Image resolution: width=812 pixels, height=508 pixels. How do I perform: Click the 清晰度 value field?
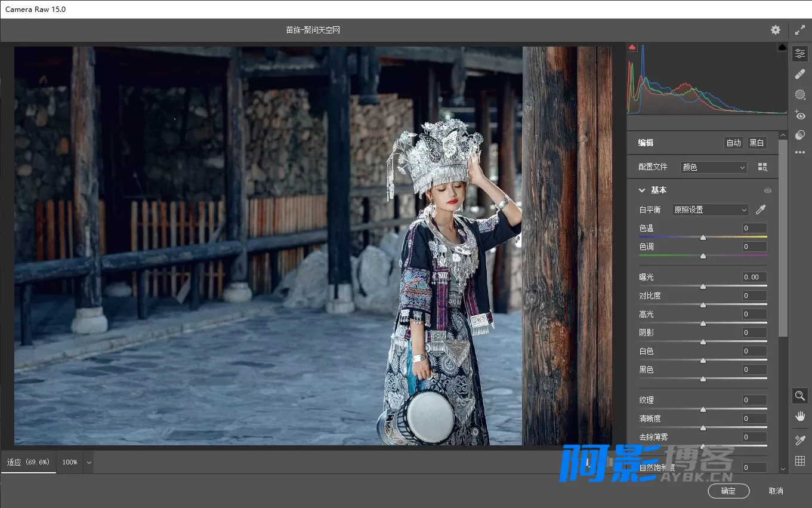point(755,418)
